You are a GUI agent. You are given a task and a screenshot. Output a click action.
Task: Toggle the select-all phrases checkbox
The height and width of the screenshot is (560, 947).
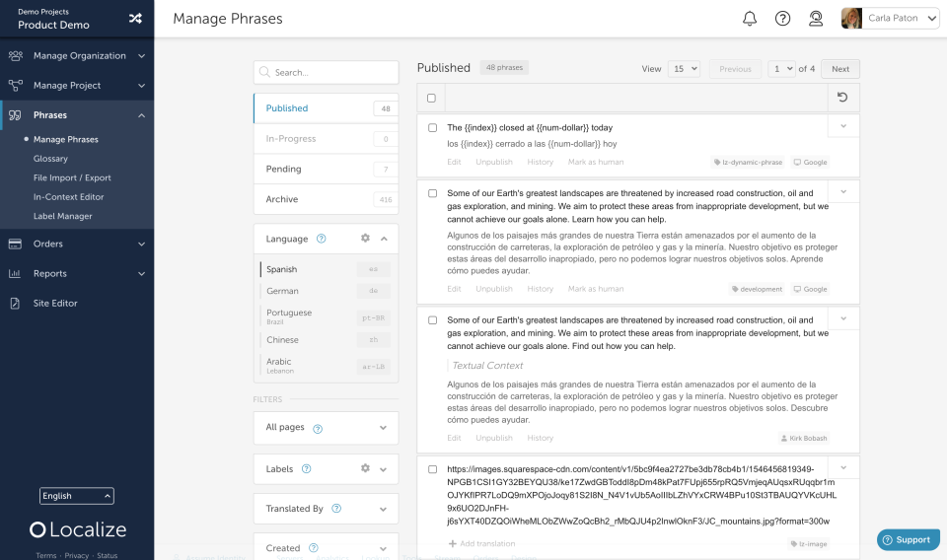431,98
